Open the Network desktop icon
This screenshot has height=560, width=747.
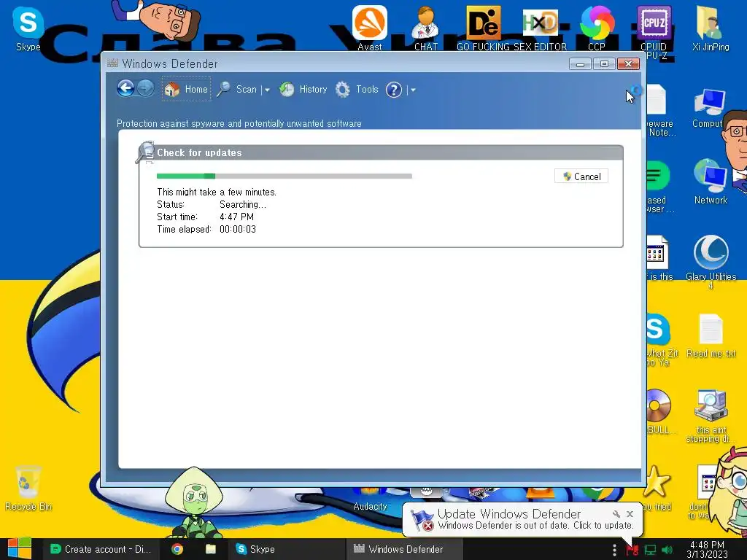point(711,181)
